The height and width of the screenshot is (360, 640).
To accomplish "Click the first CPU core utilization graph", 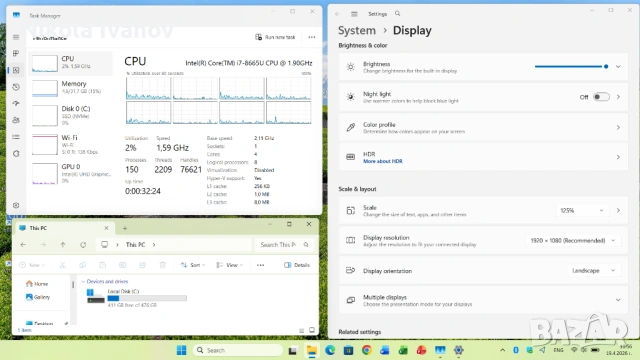I will pos(149,89).
